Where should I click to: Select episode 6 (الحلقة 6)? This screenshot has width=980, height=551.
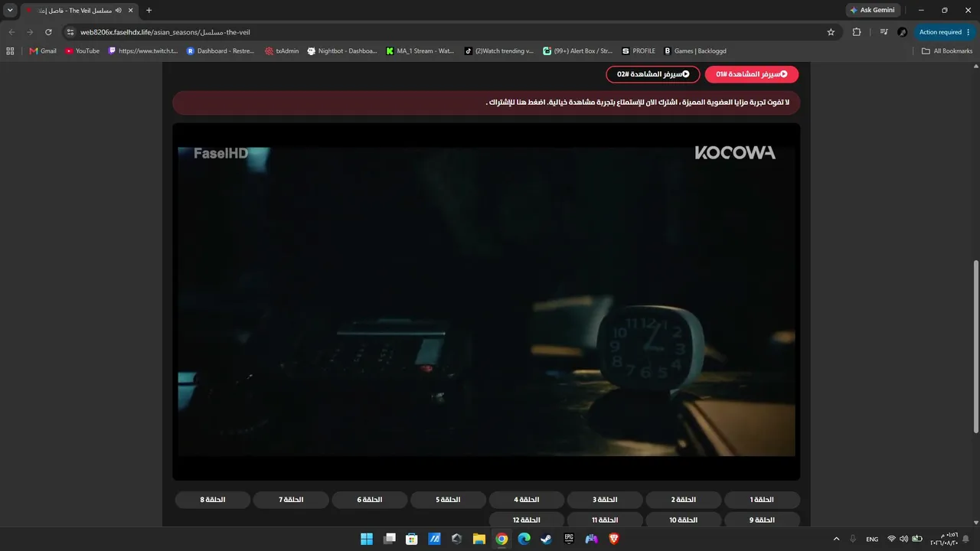[x=370, y=500]
